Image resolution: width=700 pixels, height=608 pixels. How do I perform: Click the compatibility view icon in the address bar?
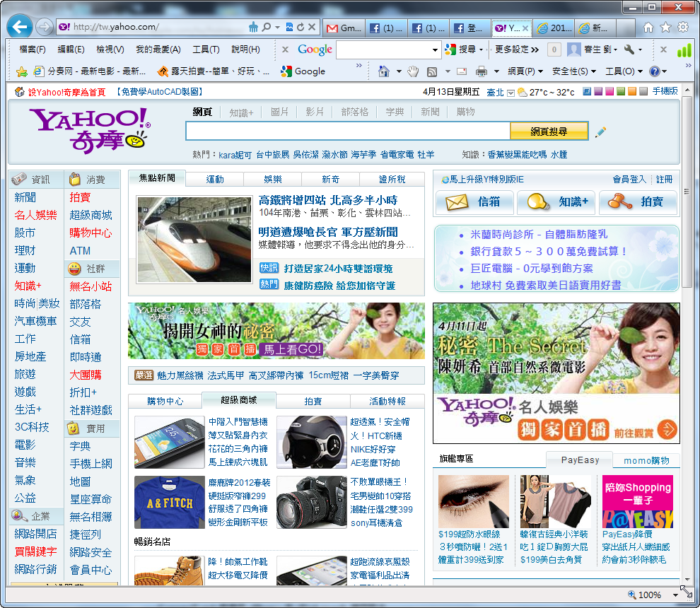point(290,27)
